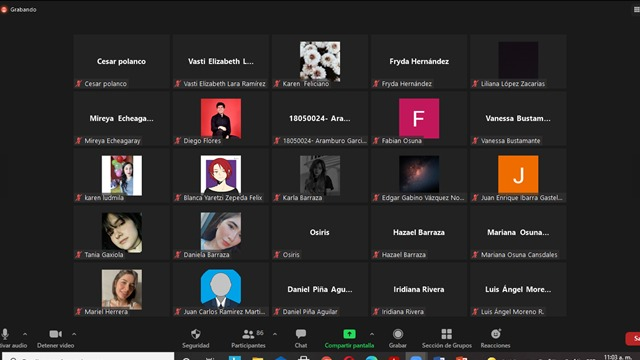This screenshot has height=360, width=640.
Task: Click the large 'Luis Ángel More...' name
Action: [518, 289]
